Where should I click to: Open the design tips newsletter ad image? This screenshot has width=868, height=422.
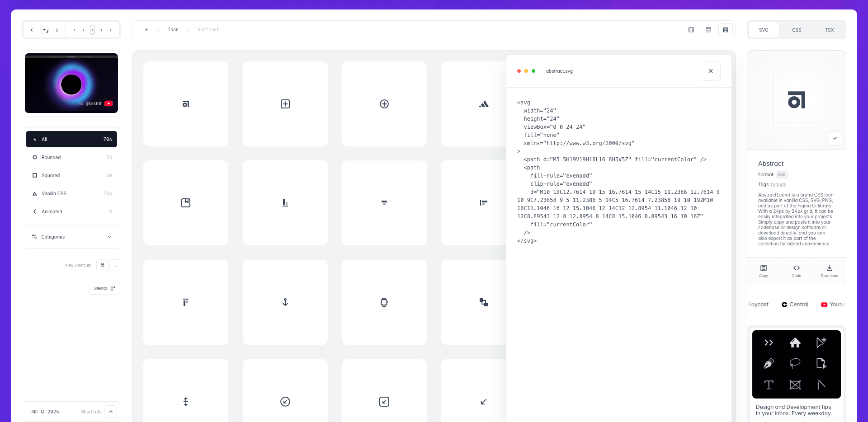(797, 364)
